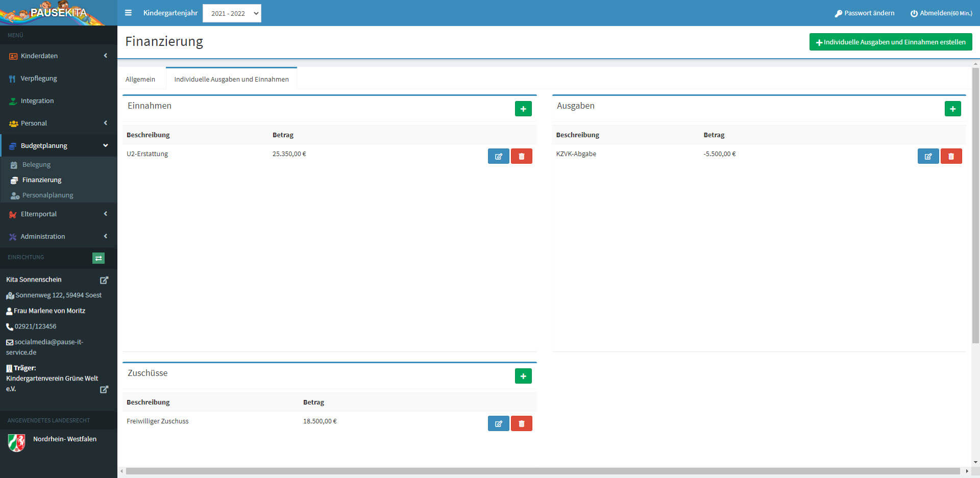980x478 pixels.
Task: Expand the Kinderdaten sidebar menu
Action: pyautogui.click(x=58, y=56)
